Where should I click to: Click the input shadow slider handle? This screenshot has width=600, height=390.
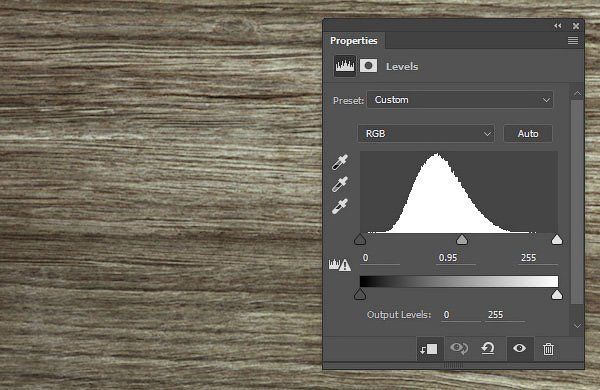tap(360, 240)
